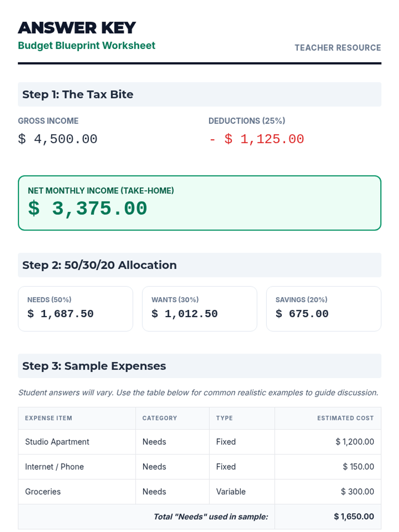Image resolution: width=399 pixels, height=532 pixels.
Task: Click the Estimated Cost column header
Action: point(345,418)
